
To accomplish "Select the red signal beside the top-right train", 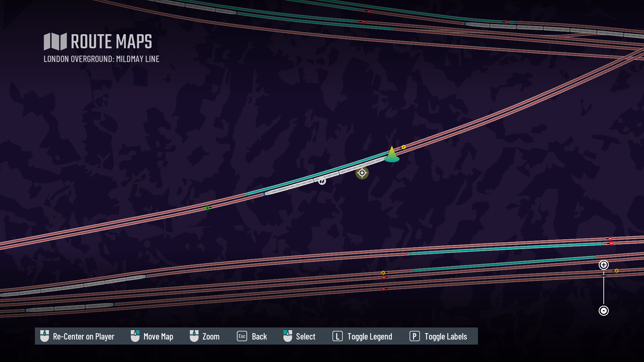I will tap(506, 22).
